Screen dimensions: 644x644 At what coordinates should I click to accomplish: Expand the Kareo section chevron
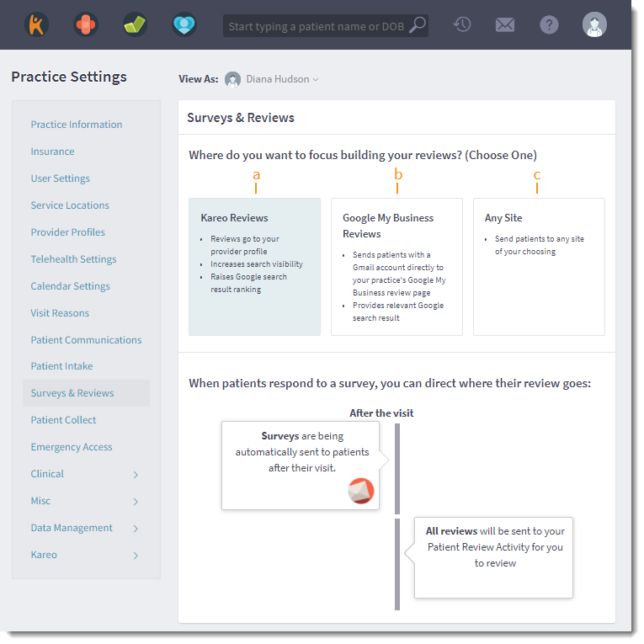pyautogui.click(x=136, y=556)
